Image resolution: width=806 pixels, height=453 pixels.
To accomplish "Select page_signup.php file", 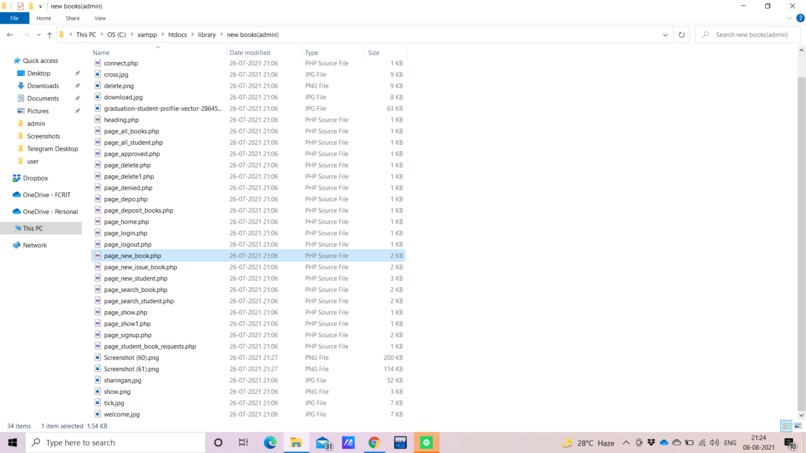I will pyautogui.click(x=127, y=335).
